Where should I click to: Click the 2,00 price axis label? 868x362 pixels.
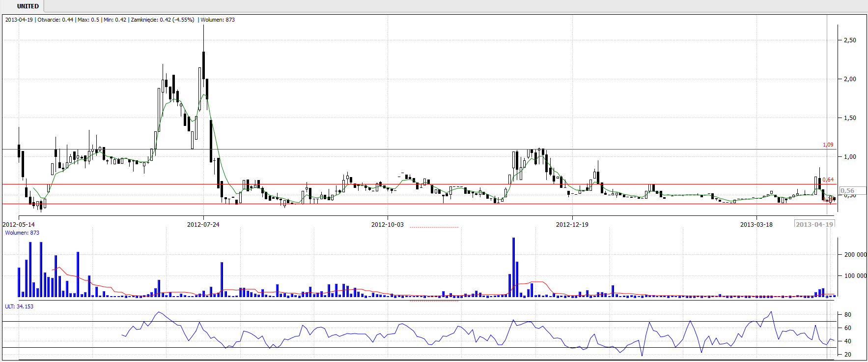pyautogui.click(x=850, y=79)
